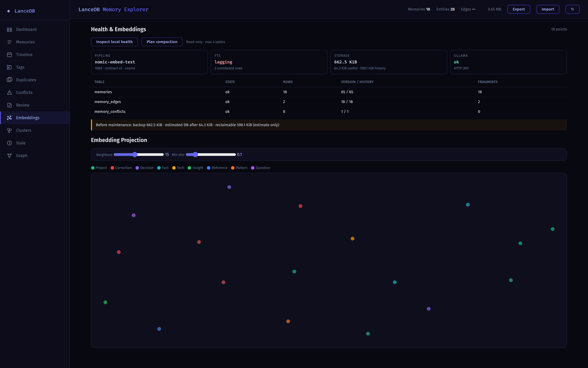Image resolution: width=588 pixels, height=368 pixels.
Task: Open the Memories page from sidebar
Action: pyautogui.click(x=35, y=42)
